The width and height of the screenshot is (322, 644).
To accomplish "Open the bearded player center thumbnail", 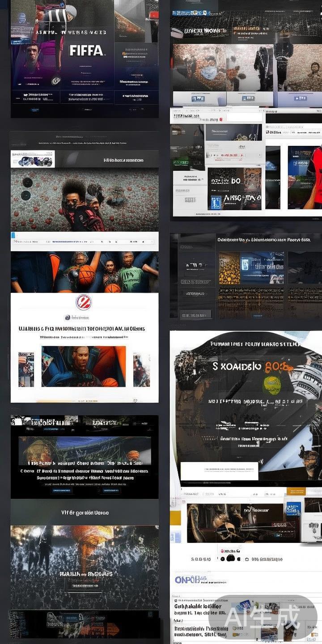I will (x=84, y=366).
